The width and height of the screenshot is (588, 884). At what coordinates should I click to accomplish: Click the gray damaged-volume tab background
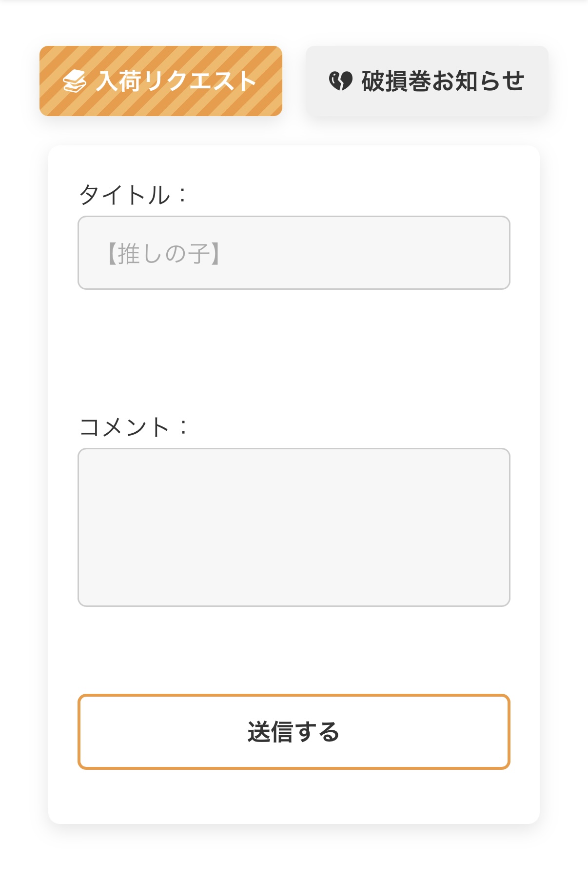coord(427,105)
